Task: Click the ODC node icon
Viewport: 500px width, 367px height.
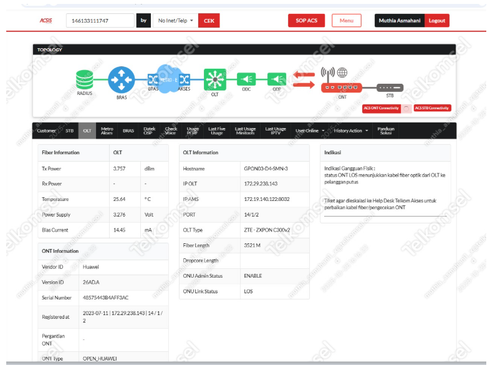Action: tap(246, 79)
